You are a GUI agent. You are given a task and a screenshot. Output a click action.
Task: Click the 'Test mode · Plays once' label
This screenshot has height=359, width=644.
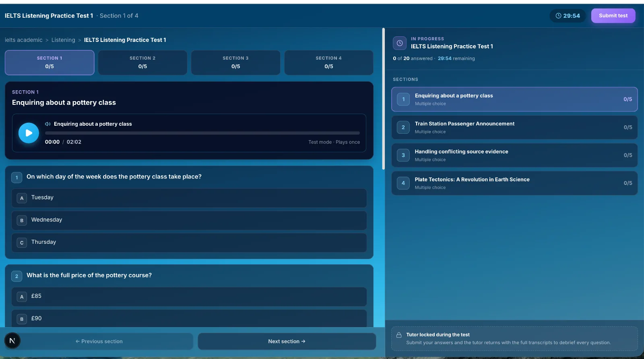click(x=334, y=142)
